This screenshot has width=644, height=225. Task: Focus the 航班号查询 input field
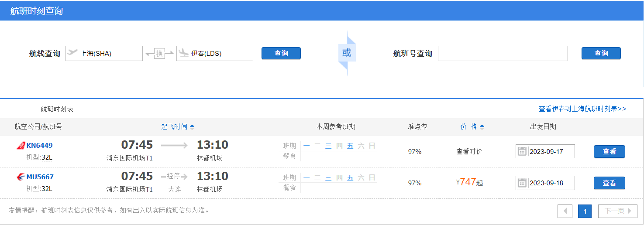tap(503, 53)
